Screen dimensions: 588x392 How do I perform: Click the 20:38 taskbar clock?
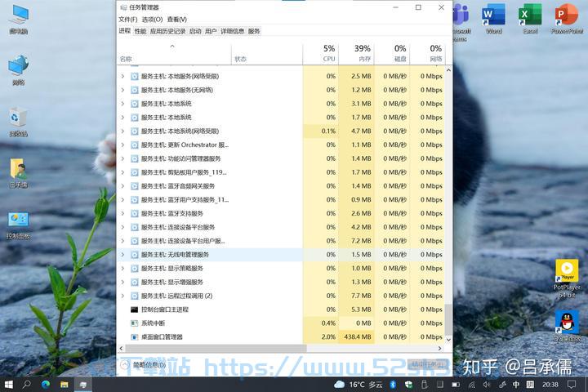click(550, 385)
